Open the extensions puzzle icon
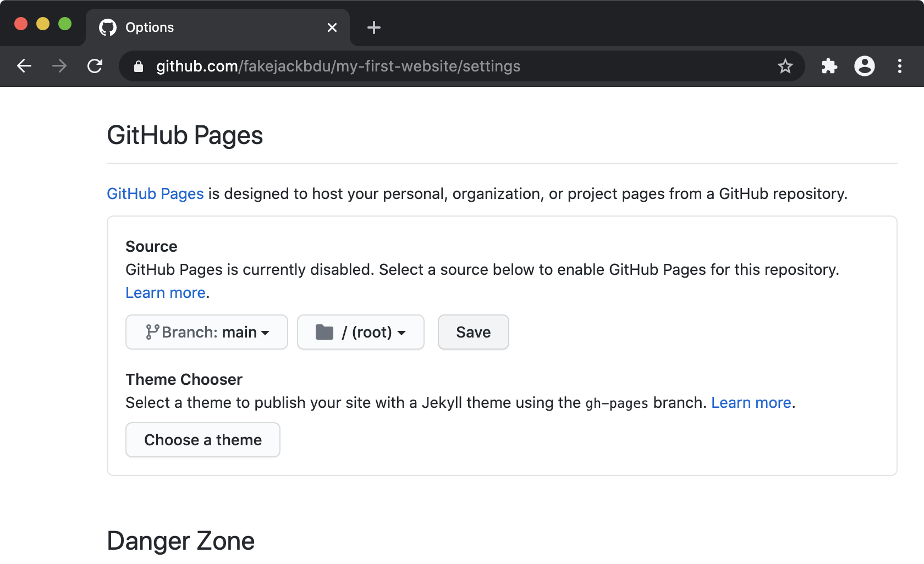Viewport: 924px width, 564px height. tap(829, 66)
